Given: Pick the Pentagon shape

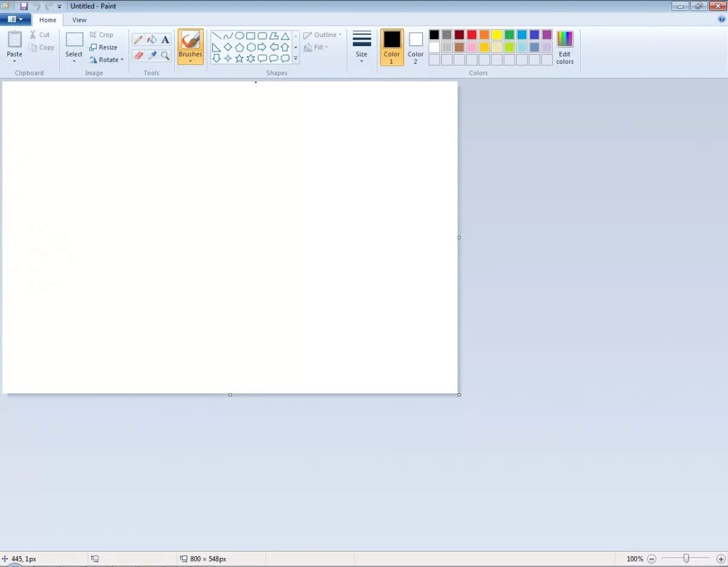Looking at the screenshot, I should (240, 47).
